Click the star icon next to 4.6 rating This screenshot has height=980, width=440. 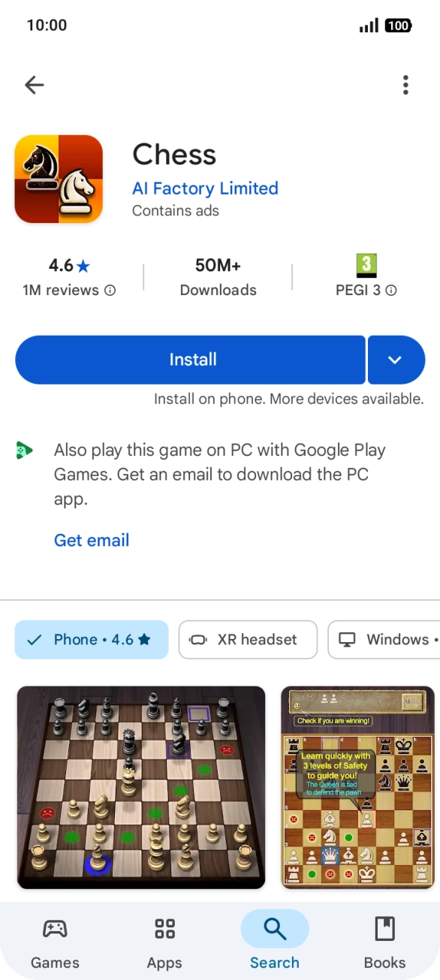[83, 264]
